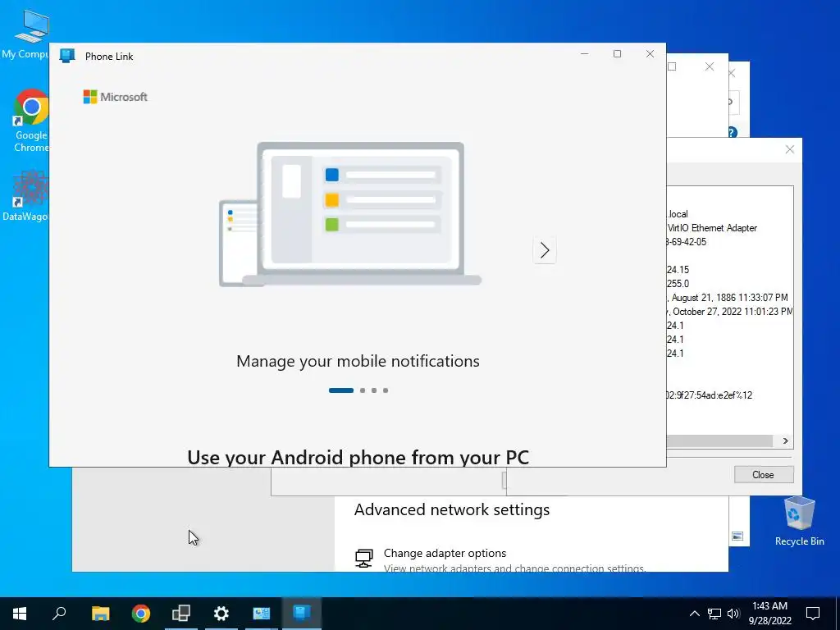Open Google Chrome desktop shortcut
Image resolution: width=840 pixels, height=630 pixels.
click(x=30, y=121)
